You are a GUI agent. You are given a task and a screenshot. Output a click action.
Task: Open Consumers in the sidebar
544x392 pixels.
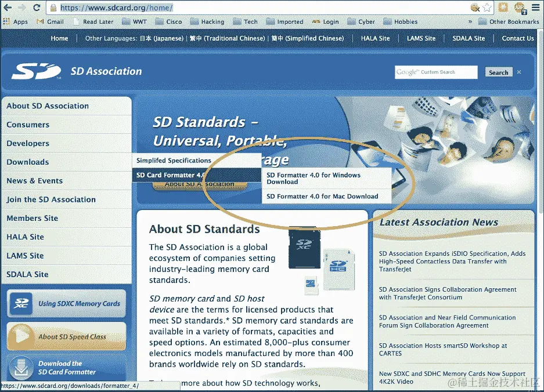pyautogui.click(x=67, y=125)
